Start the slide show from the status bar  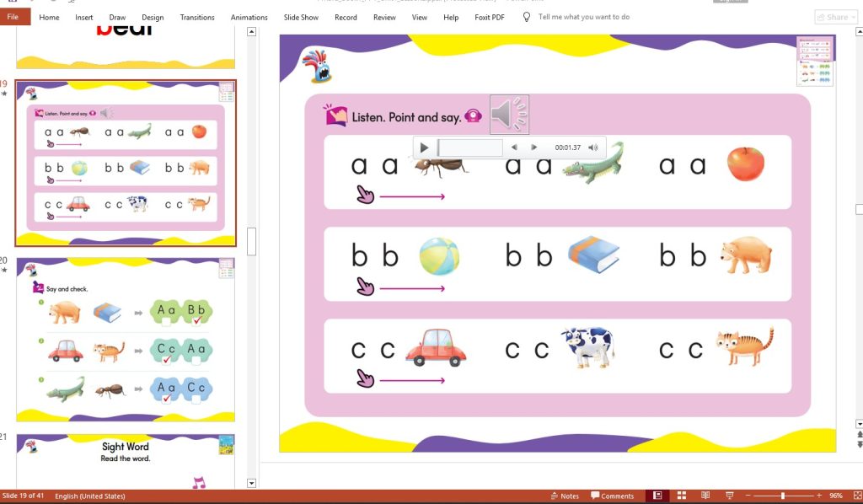(730, 496)
